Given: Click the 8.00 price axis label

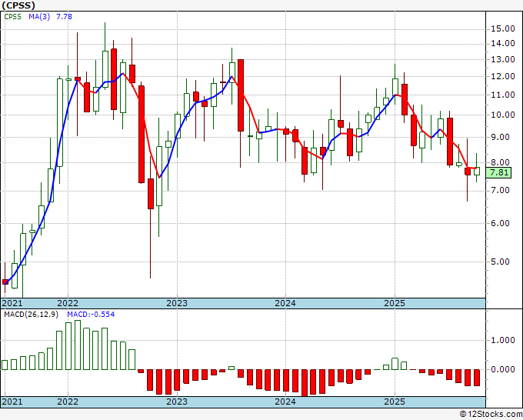Looking at the screenshot, I should [x=500, y=163].
